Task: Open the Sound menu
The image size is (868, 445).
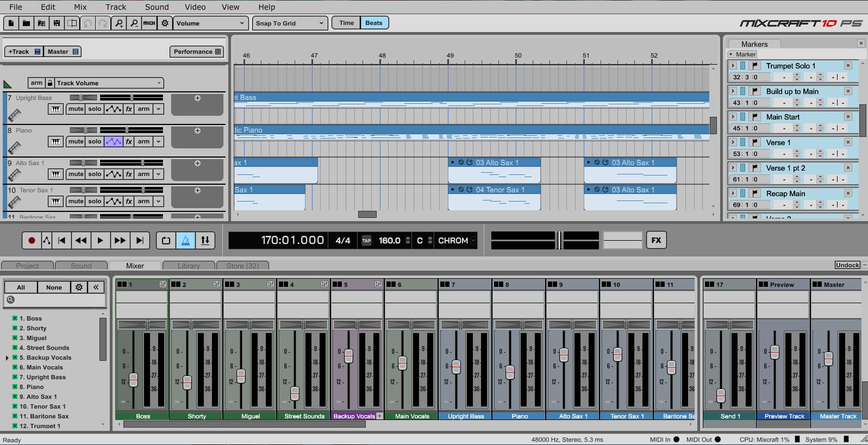Action: pyautogui.click(x=157, y=7)
